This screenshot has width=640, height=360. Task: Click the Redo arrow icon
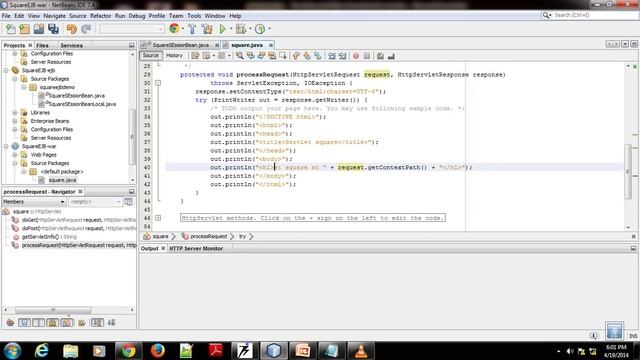click(86, 29)
